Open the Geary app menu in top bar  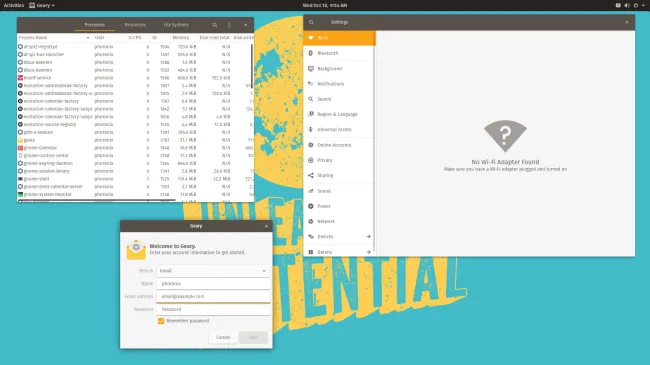(42, 5)
